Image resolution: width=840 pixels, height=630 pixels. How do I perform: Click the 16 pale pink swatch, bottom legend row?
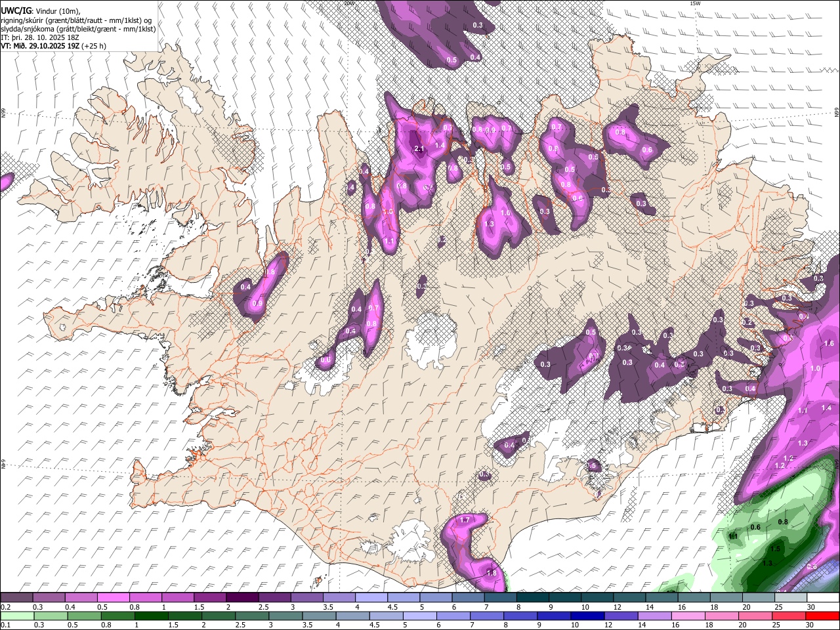click(688, 616)
